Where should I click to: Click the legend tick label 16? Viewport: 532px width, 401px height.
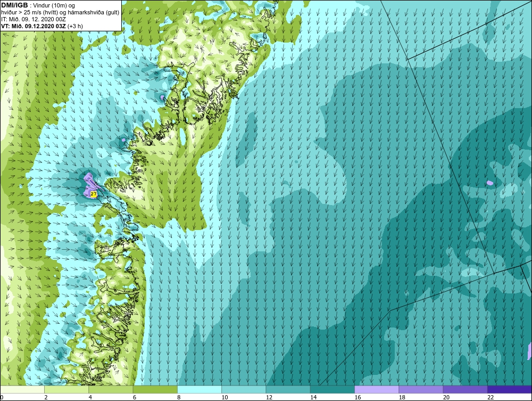(x=358, y=398)
